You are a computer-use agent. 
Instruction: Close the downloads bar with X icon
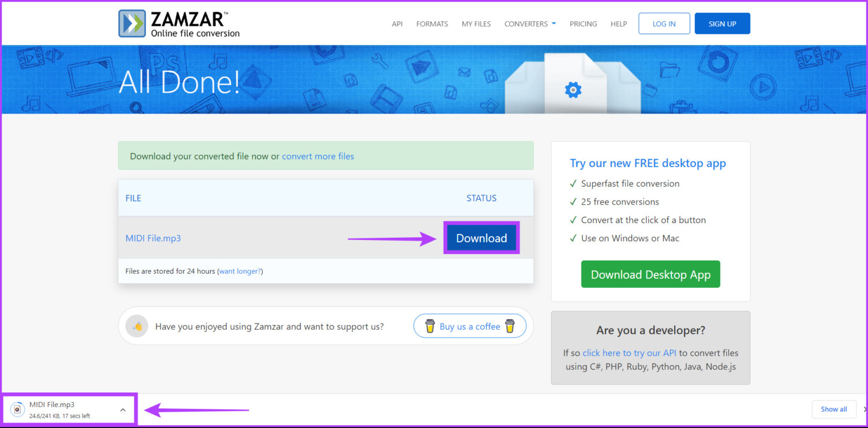pos(865,409)
